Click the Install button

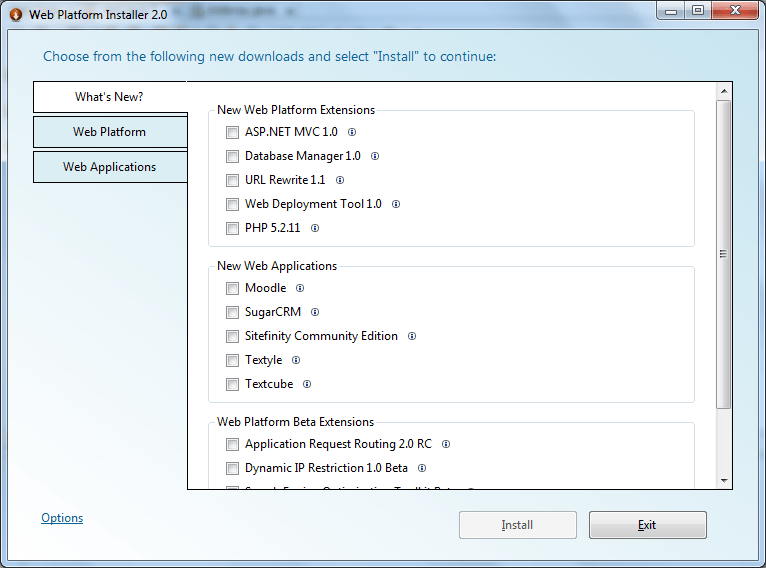click(x=518, y=525)
